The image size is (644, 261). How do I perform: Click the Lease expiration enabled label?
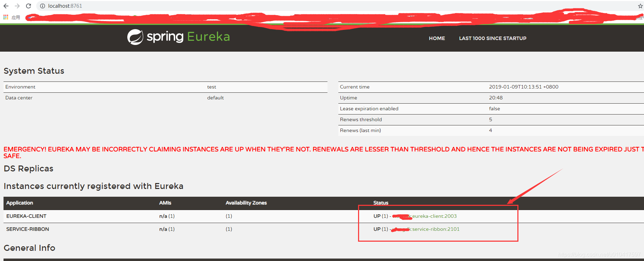pos(369,109)
